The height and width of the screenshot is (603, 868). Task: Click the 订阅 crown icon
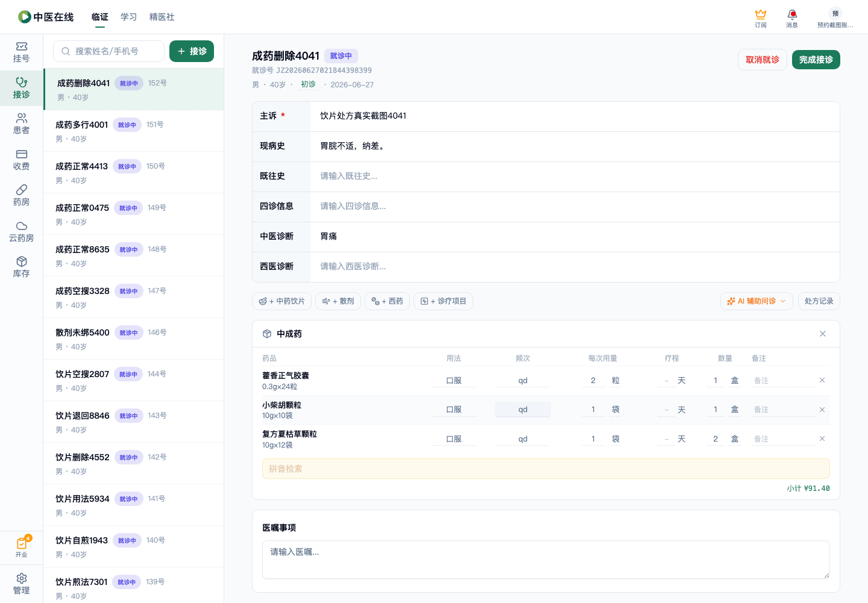[x=761, y=18]
